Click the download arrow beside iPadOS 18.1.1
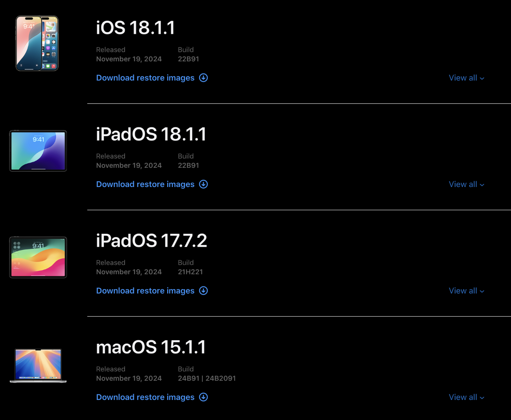Screen dimensions: 511x420 [x=203, y=184]
